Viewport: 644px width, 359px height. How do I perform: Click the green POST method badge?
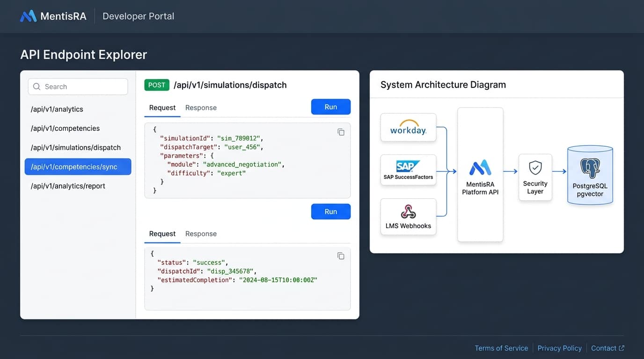pyautogui.click(x=157, y=85)
